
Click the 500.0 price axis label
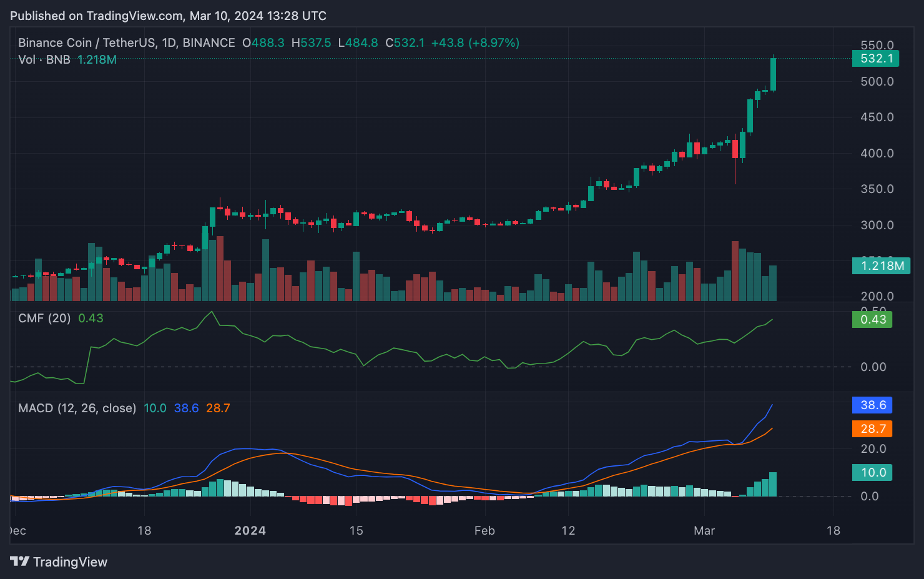(x=877, y=81)
